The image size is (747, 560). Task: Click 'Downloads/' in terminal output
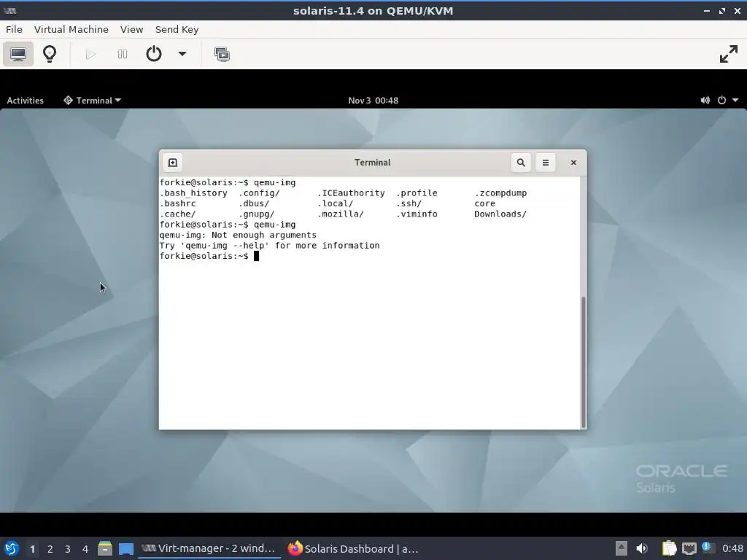click(500, 214)
